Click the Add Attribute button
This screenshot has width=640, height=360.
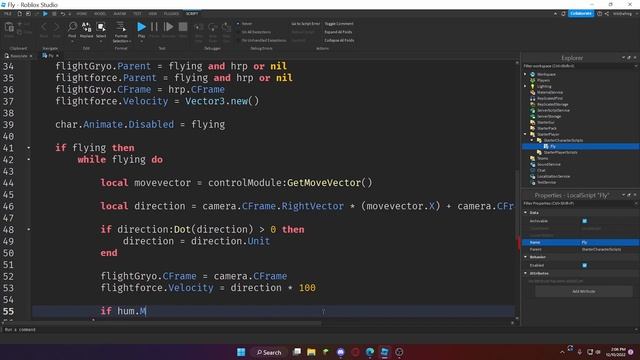click(583, 291)
